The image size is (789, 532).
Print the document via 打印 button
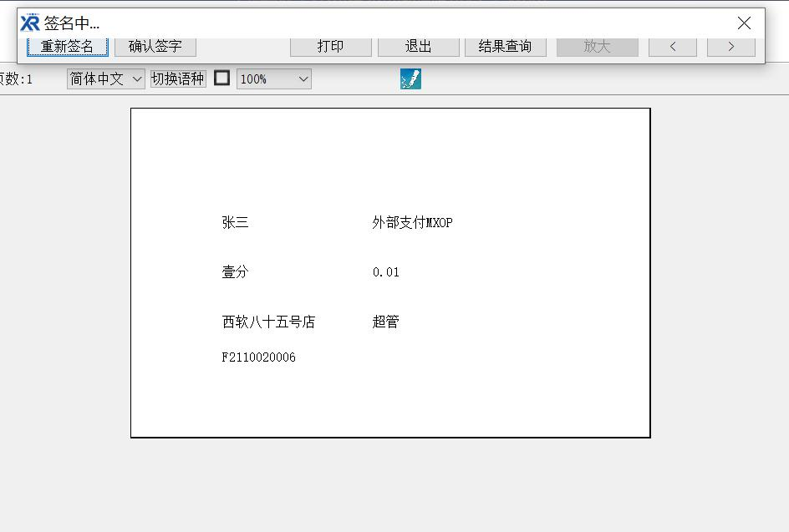point(331,47)
